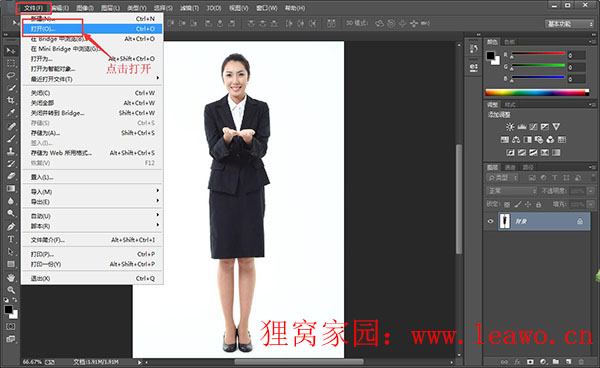Select the Healing Brush tool
This screenshot has width=600, height=368.
coord(11,126)
